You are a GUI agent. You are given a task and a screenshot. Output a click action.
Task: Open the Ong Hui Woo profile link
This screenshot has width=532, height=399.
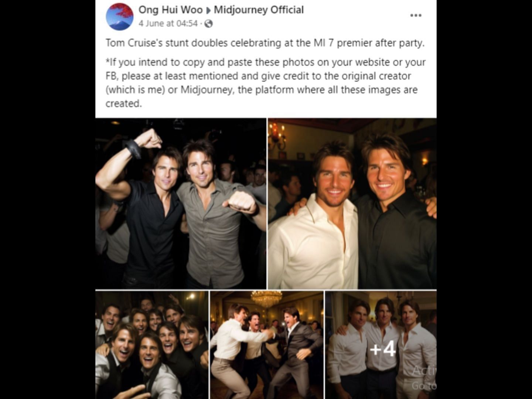[170, 10]
